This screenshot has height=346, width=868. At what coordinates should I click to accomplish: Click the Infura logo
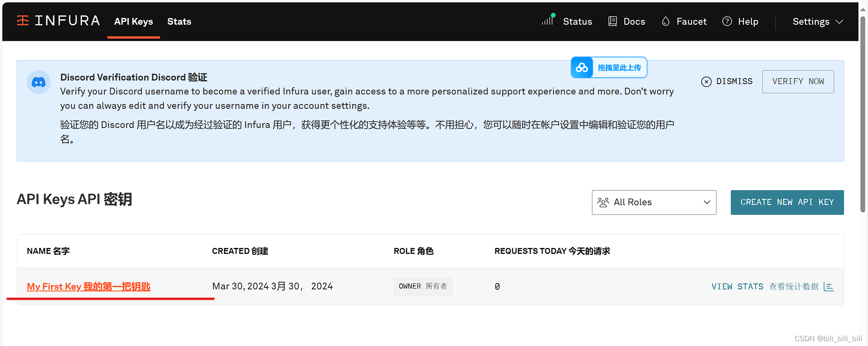(58, 21)
